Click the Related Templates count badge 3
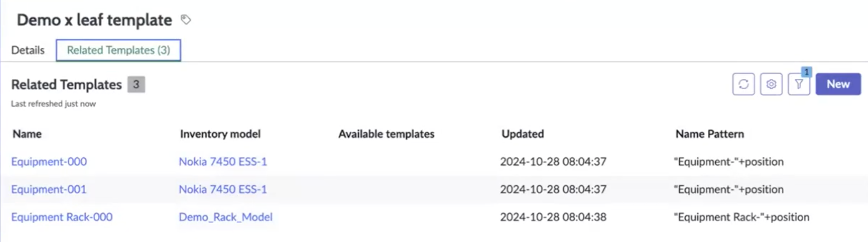Image resolution: width=868 pixels, height=242 pixels. tap(136, 84)
